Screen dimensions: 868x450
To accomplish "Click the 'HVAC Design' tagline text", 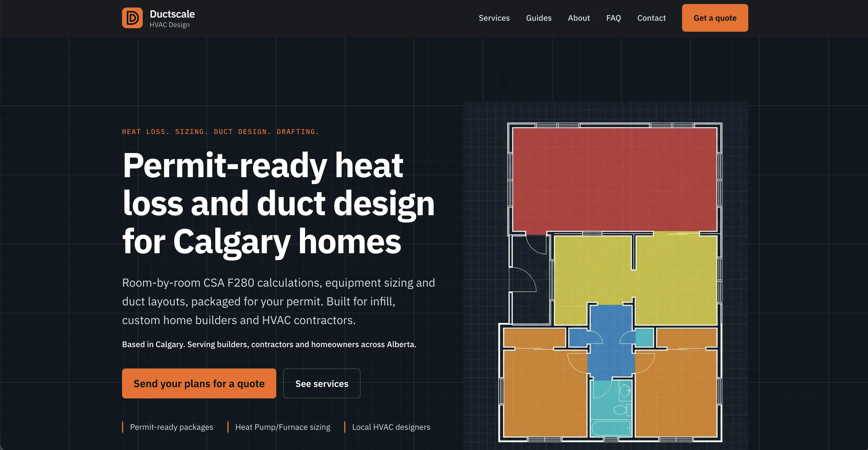I will click(170, 24).
